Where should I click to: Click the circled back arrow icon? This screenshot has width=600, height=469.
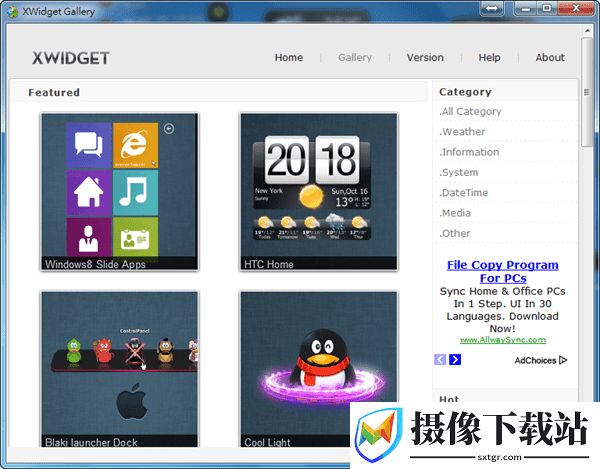(169, 129)
